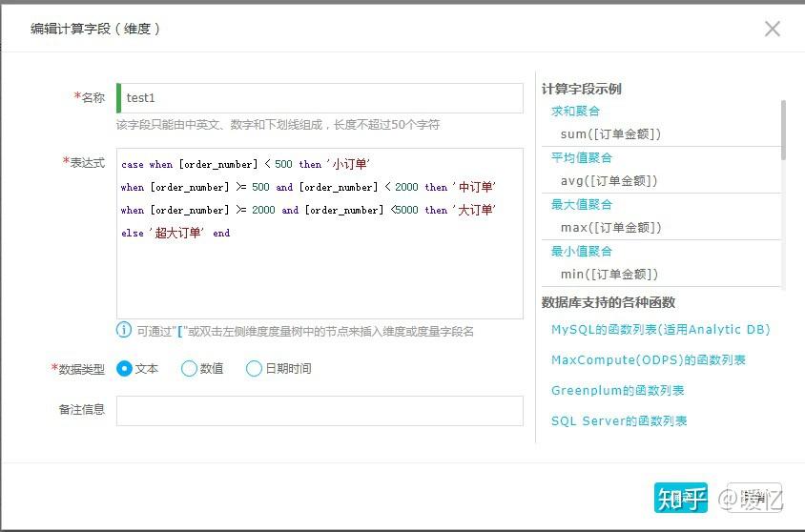The width and height of the screenshot is (805, 532).
Task: Open MaxCompute(ODPS)的函数列表 link
Action: click(x=649, y=359)
